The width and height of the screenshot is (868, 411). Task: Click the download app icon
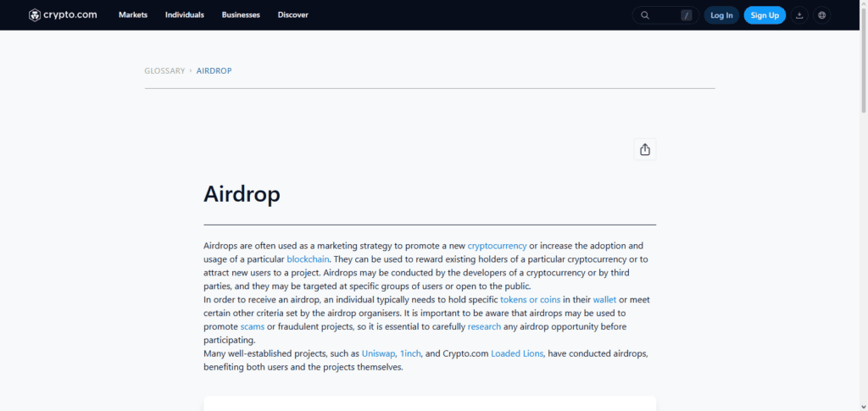coord(799,15)
